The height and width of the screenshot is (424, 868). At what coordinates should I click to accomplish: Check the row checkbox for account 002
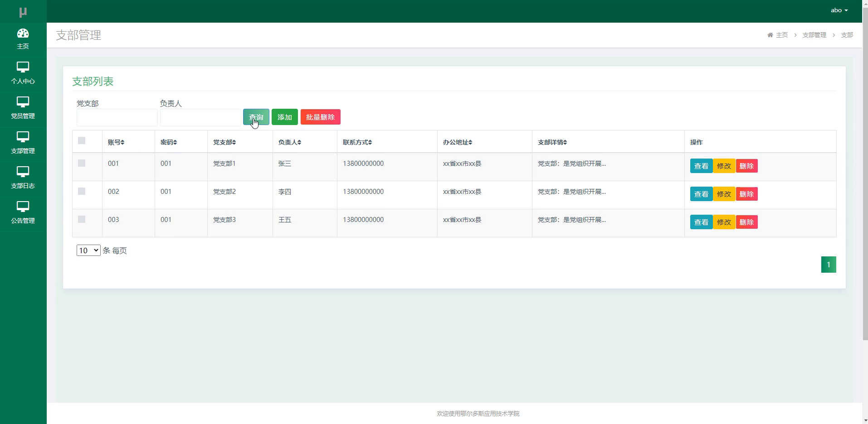[x=82, y=191]
